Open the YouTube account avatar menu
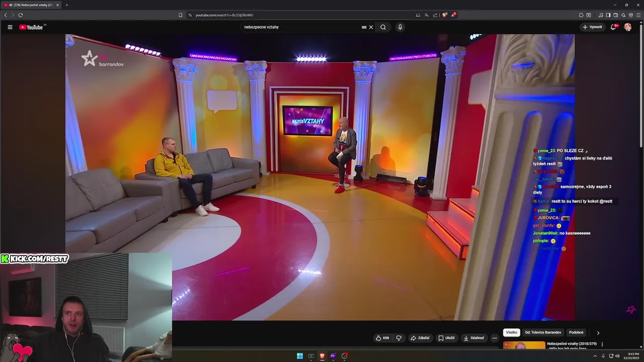The width and height of the screenshot is (644, 362). click(x=628, y=27)
